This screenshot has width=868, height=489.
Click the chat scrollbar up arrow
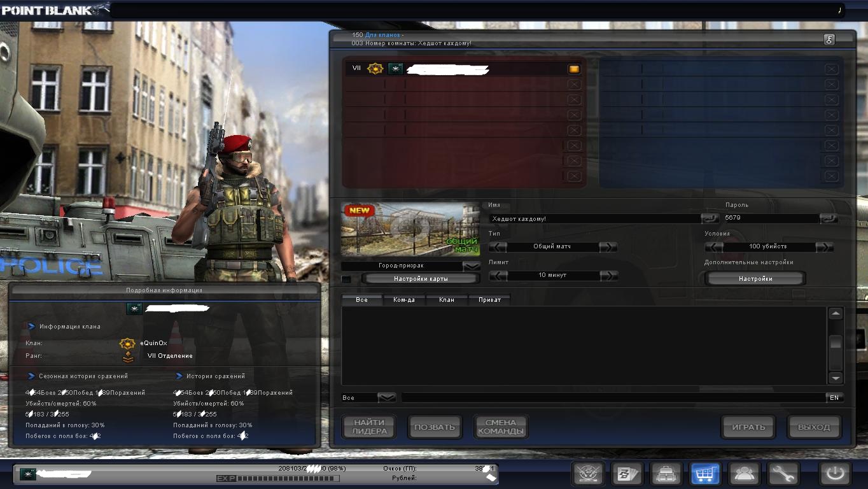[x=836, y=313]
